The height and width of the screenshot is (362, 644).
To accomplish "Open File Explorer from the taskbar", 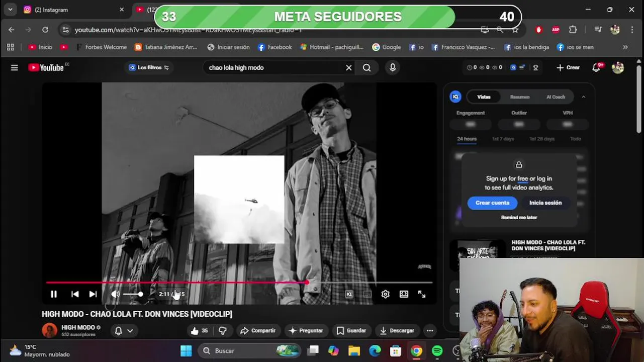I will 354,350.
